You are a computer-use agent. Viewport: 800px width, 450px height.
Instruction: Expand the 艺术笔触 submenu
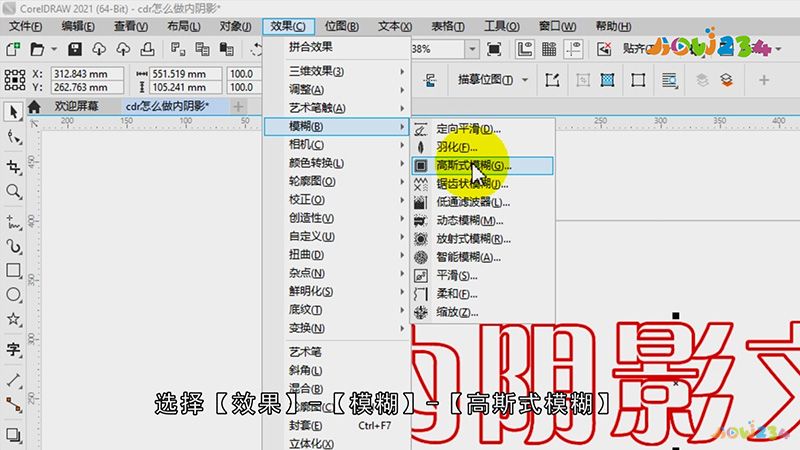(337, 108)
